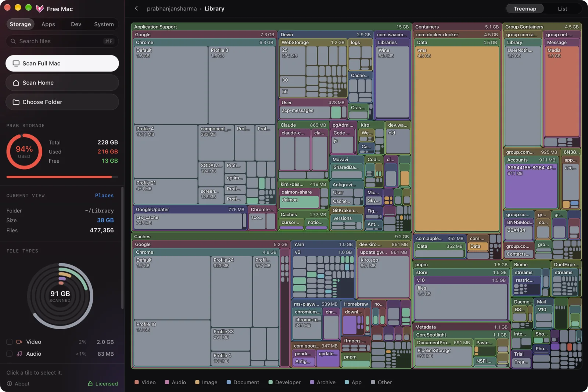The image size is (588, 392).
Task: Select Chrome Default 1.6 GB tile
Action: pyautogui.click(x=171, y=85)
